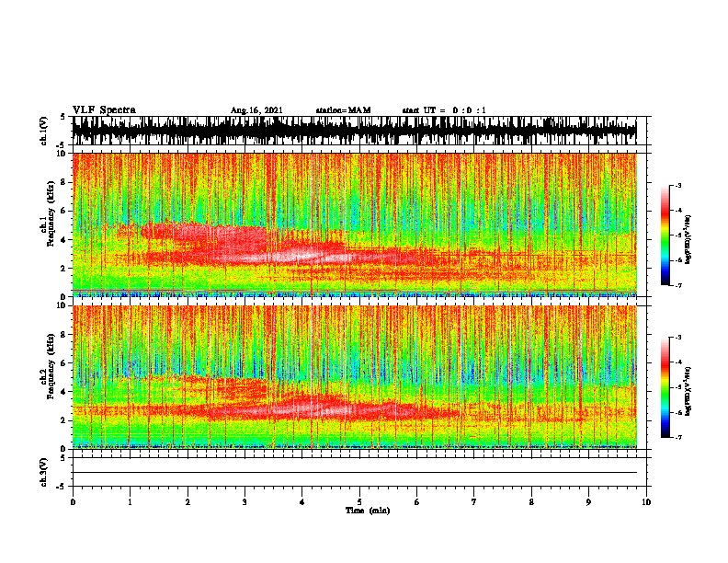The image size is (728, 563).
Task: Click the VLF Spectra title text
Action: [104, 110]
